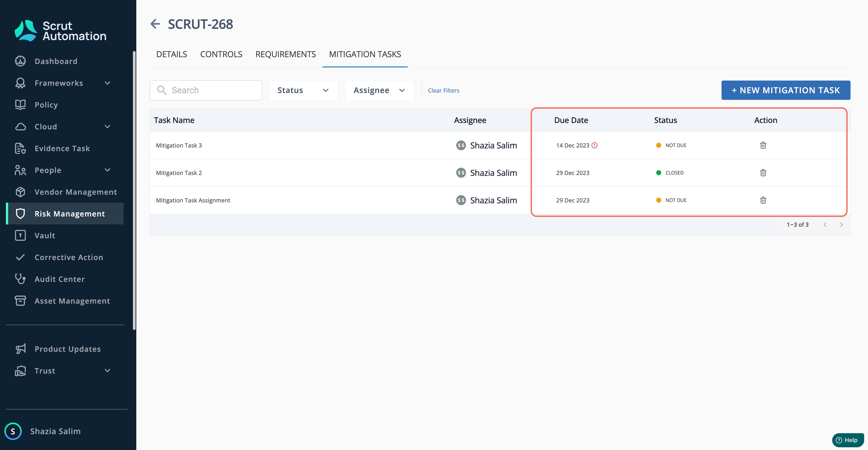Open Audit Center from sidebar
The image size is (868, 450).
click(x=59, y=279)
